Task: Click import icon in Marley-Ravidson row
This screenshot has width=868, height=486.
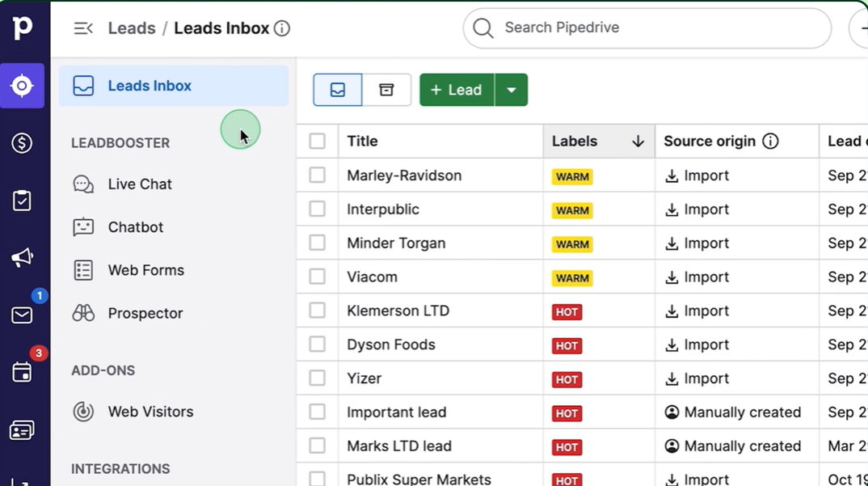Action: click(x=672, y=176)
